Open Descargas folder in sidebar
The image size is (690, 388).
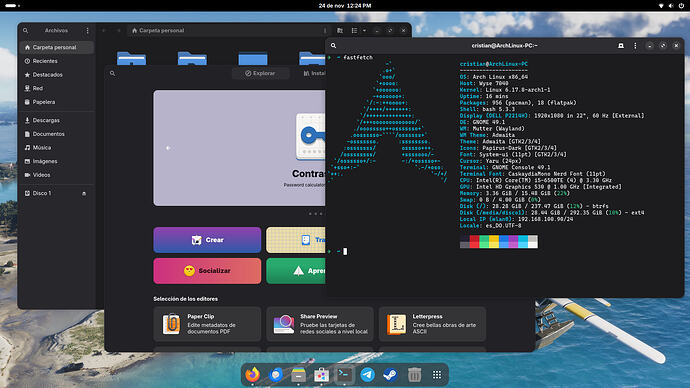pyautogui.click(x=56, y=120)
